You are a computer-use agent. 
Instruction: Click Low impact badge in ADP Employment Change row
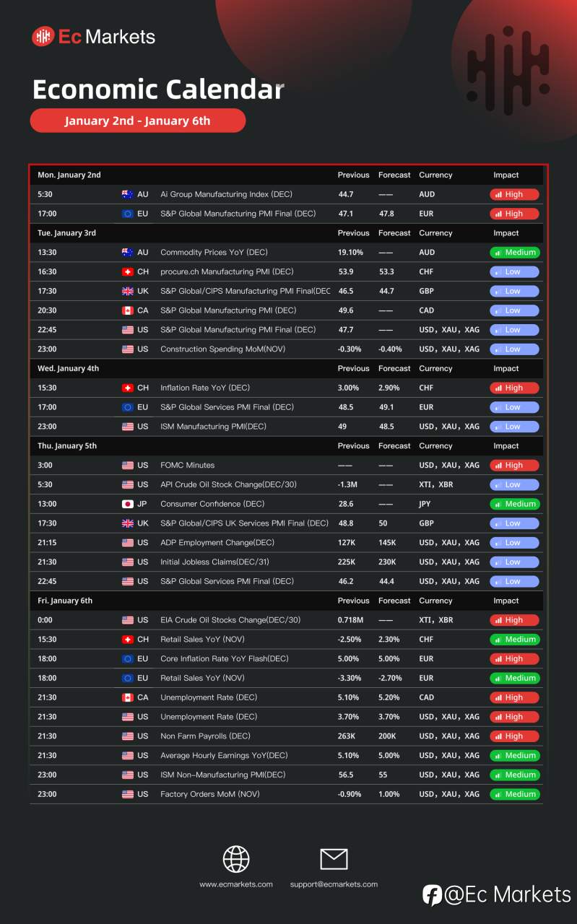tap(514, 542)
